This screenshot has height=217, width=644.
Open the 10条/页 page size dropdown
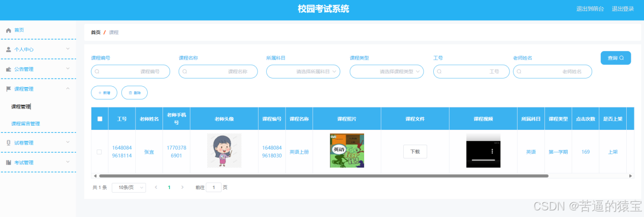click(128, 188)
